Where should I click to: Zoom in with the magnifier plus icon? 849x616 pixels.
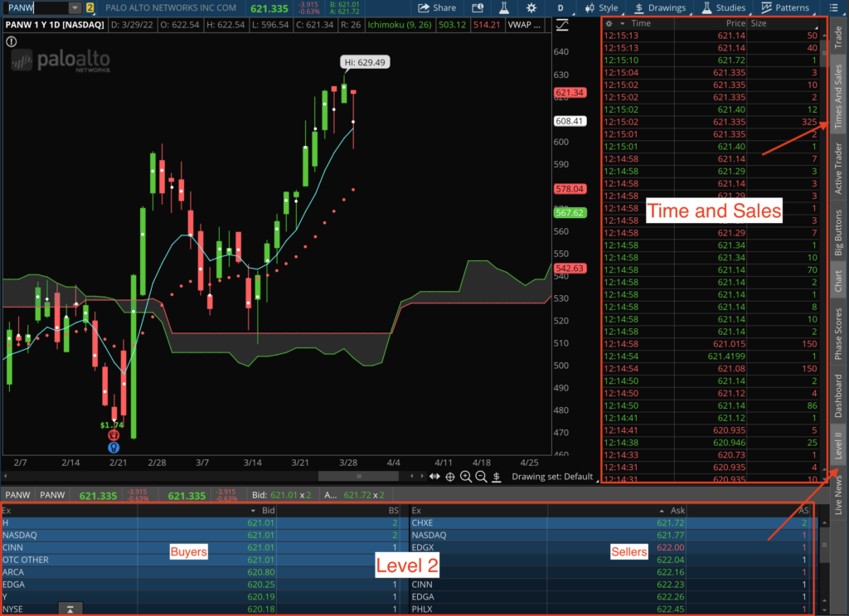pyautogui.click(x=466, y=477)
